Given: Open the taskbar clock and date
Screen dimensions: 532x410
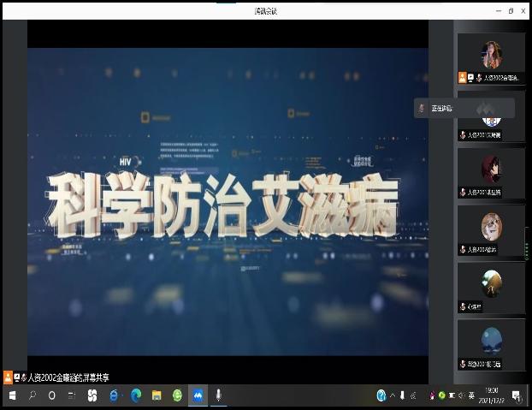Looking at the screenshot, I should (x=497, y=395).
